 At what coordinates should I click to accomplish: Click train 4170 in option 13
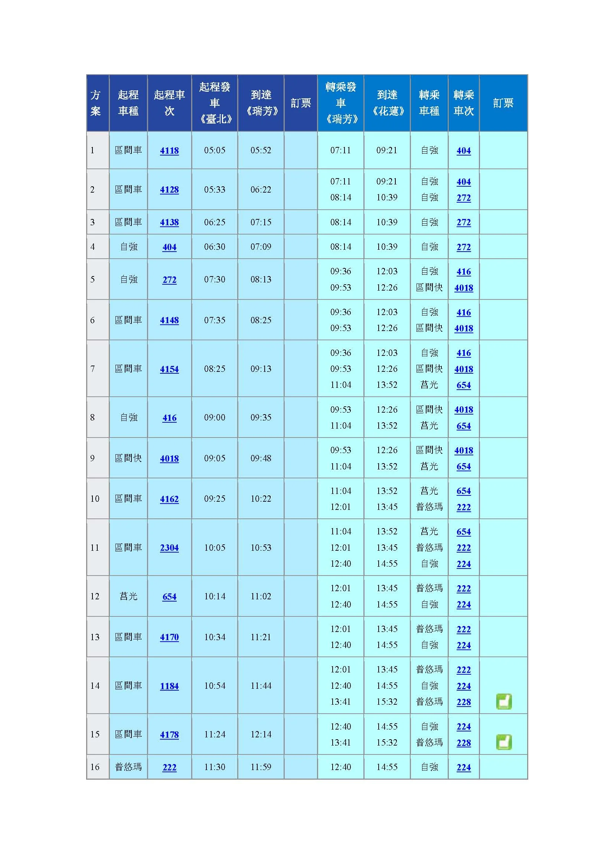[x=170, y=637]
